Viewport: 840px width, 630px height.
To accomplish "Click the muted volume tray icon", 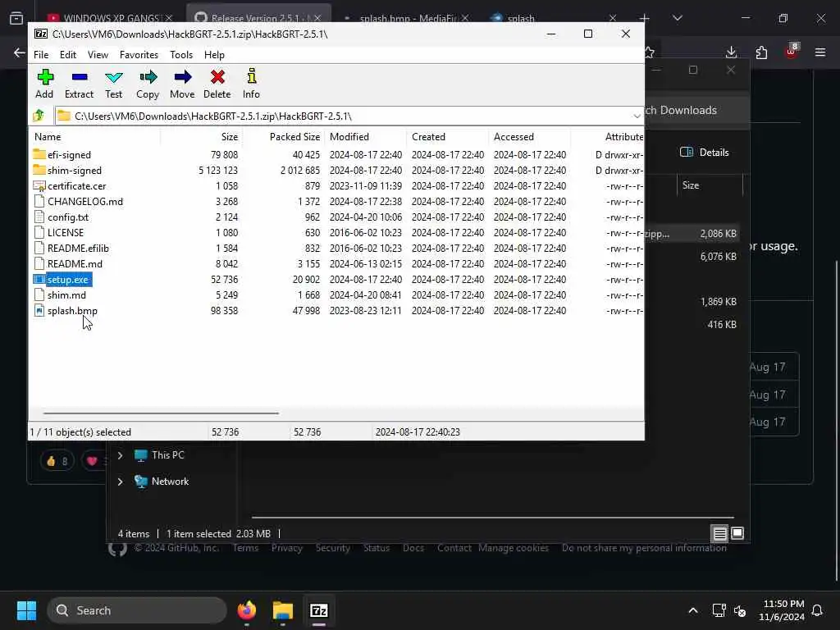I will [x=740, y=610].
